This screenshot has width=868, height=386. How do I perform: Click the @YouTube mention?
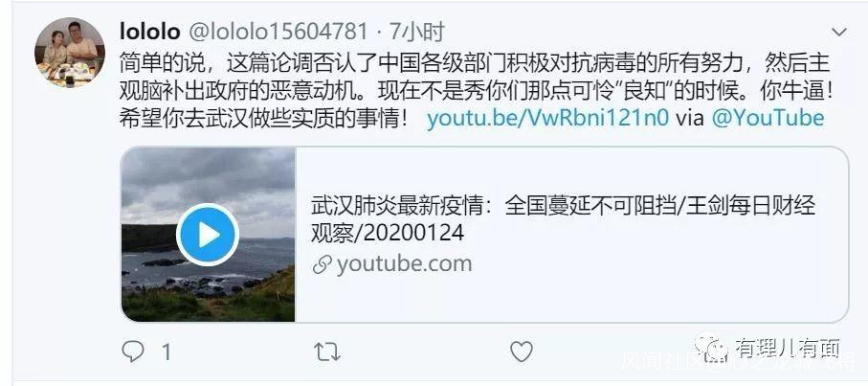point(768,119)
